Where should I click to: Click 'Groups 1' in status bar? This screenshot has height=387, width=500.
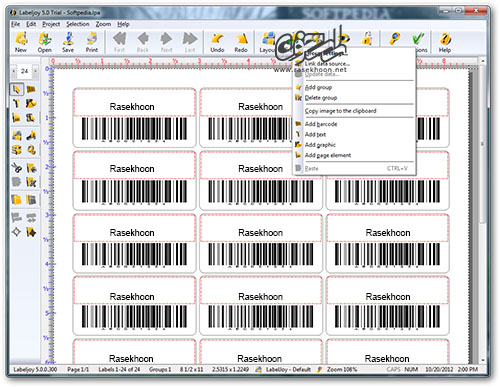[x=160, y=369]
